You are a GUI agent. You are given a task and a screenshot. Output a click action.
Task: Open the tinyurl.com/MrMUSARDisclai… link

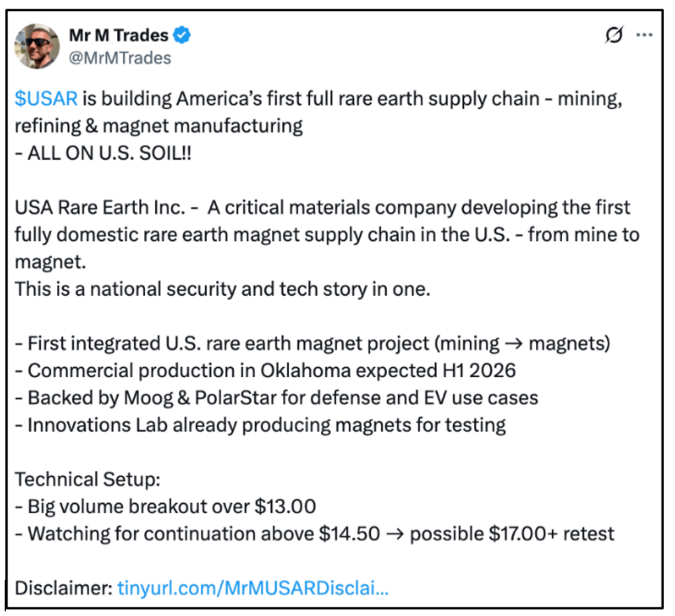click(x=253, y=588)
